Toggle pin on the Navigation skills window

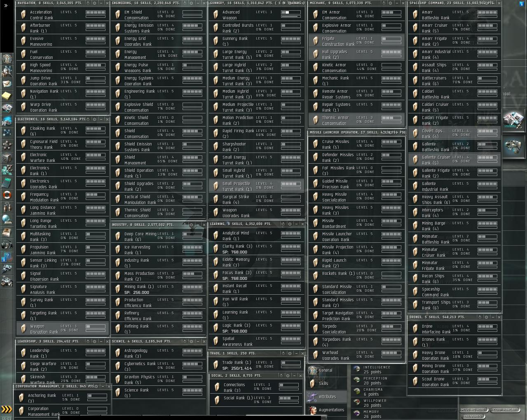[x=88, y=3]
